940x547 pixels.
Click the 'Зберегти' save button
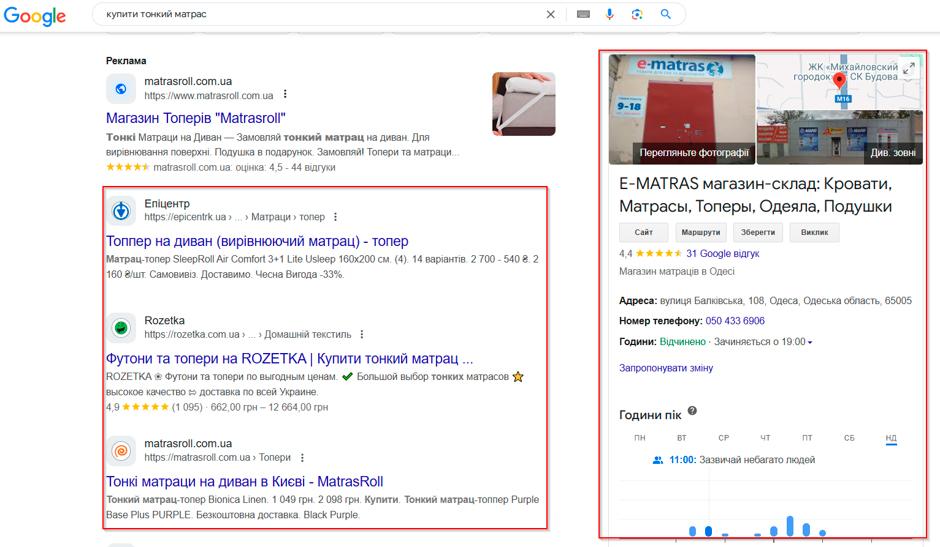[758, 232]
